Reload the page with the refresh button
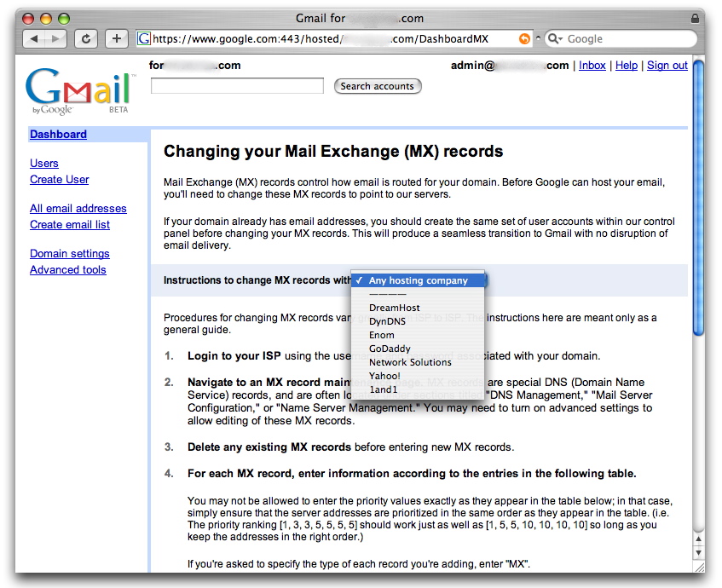 [86, 38]
